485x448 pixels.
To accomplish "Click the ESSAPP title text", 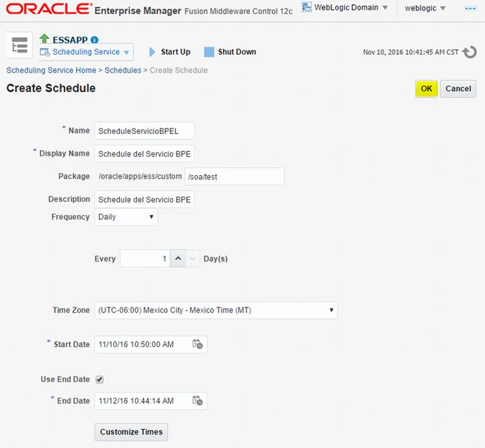I will pos(70,40).
